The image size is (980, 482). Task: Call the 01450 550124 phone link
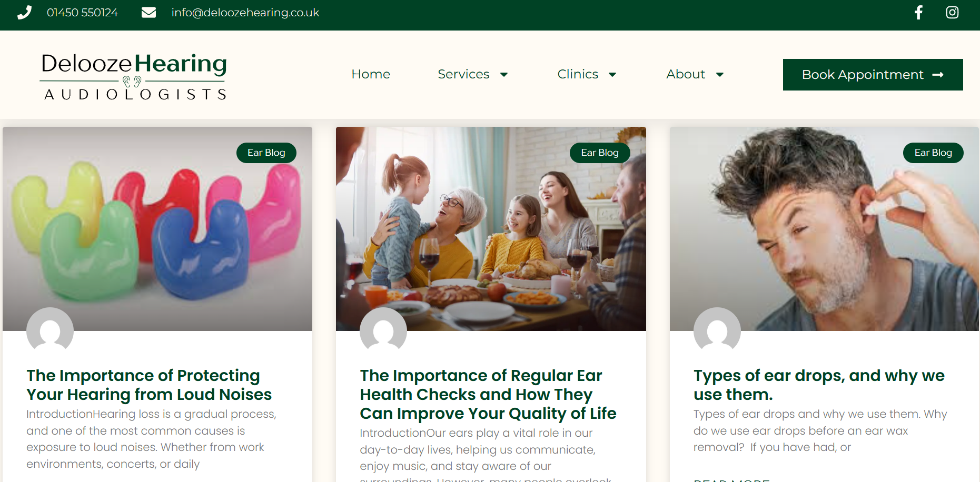tap(82, 13)
